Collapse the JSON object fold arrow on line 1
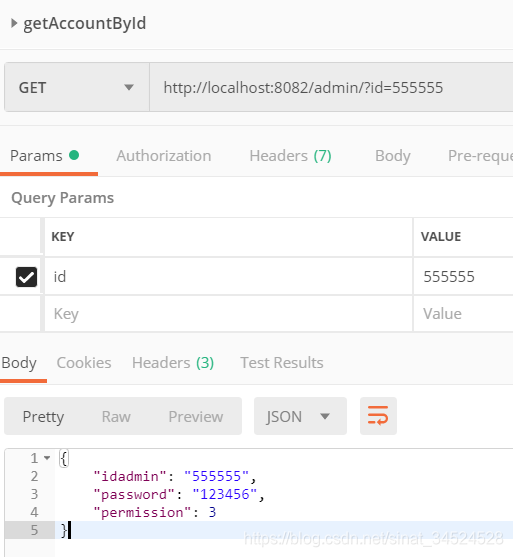513x557 pixels. tap(47, 458)
